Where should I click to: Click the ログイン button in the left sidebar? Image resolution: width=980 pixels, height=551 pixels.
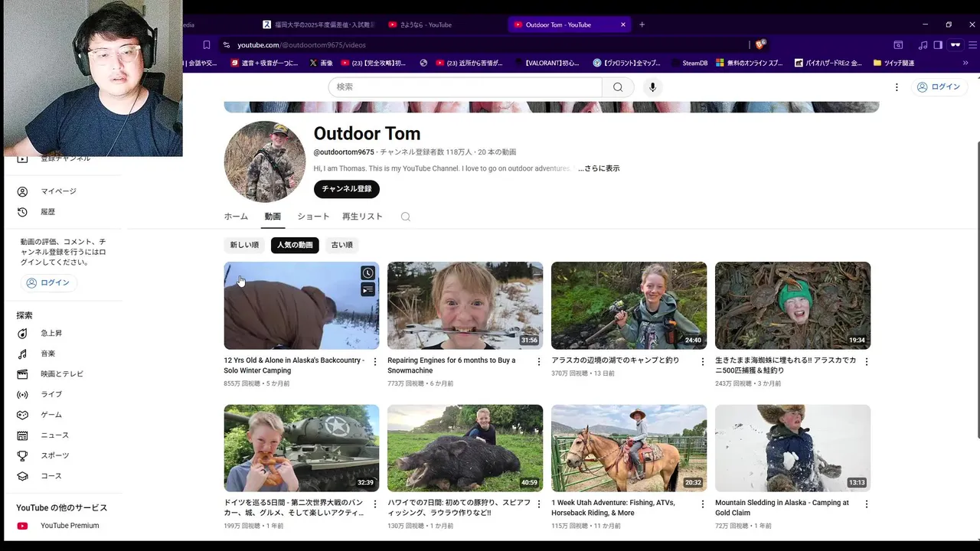coord(48,283)
